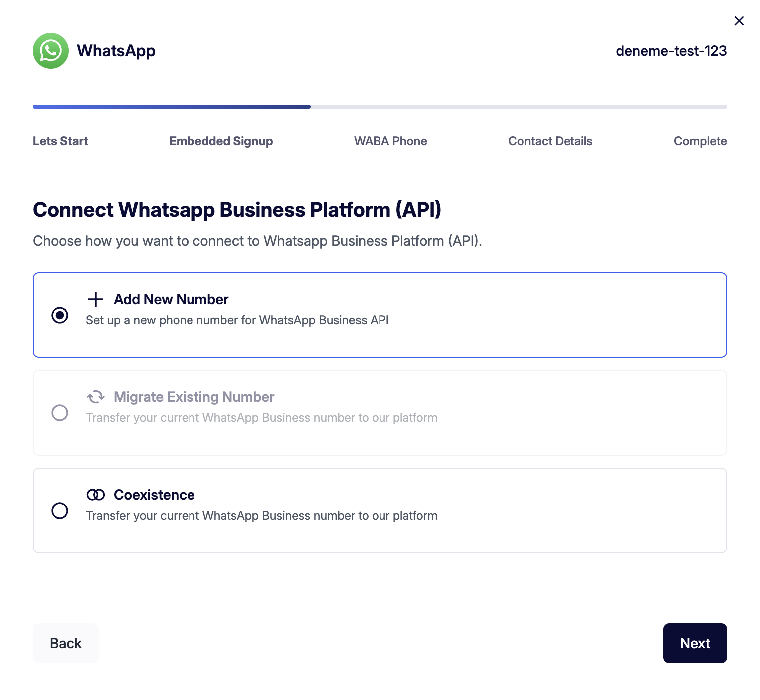Jump to the WABA Phone step
The width and height of the screenshot is (760, 700).
(390, 141)
